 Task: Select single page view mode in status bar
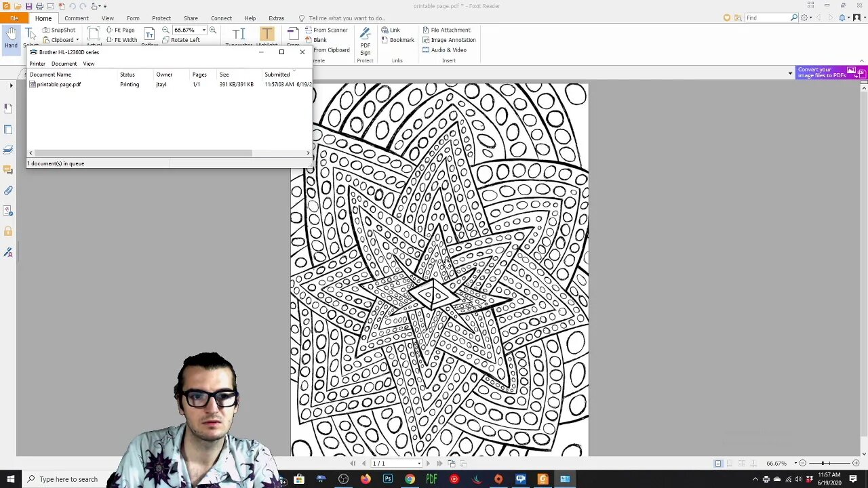pyautogui.click(x=718, y=464)
